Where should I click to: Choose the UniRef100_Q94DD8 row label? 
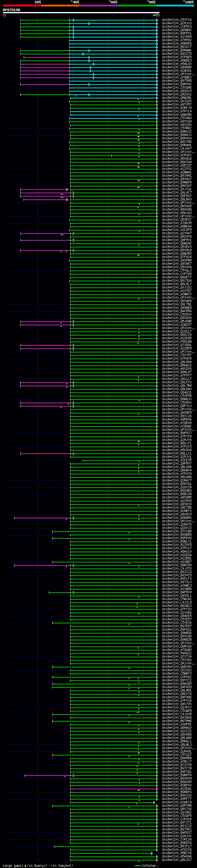pos(177,67)
